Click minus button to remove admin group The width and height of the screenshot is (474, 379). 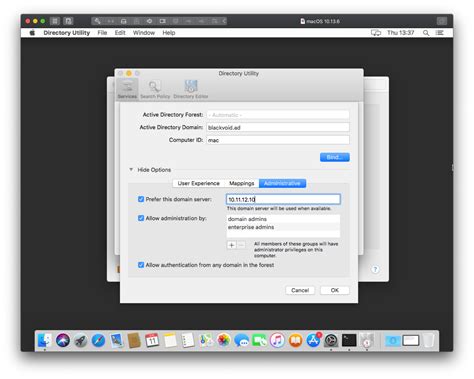[x=241, y=245]
